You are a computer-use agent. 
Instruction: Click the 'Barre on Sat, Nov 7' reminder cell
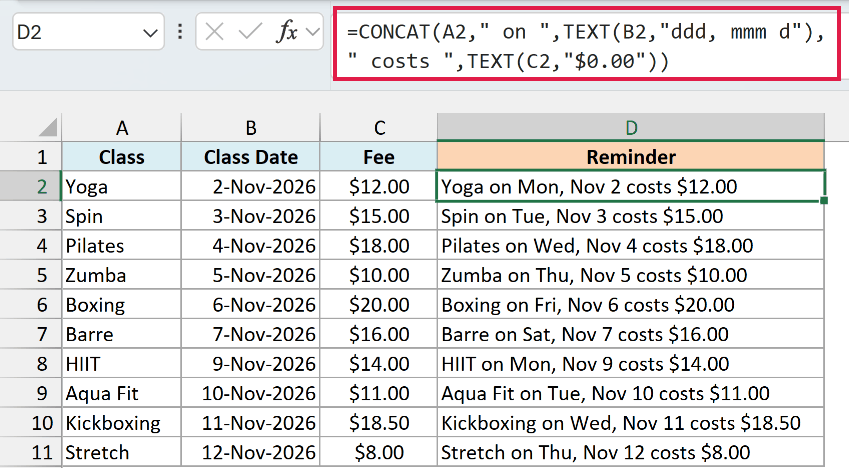coord(631,334)
